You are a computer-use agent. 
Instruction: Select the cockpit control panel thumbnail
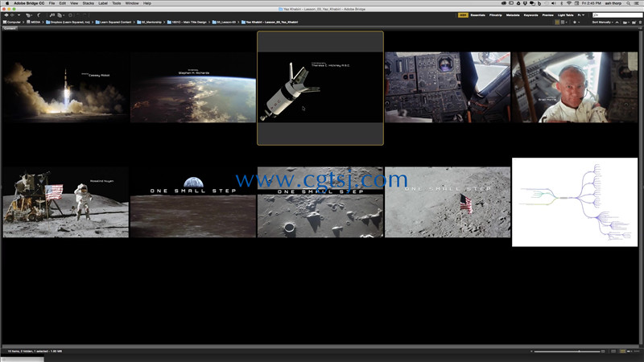pyautogui.click(x=448, y=88)
